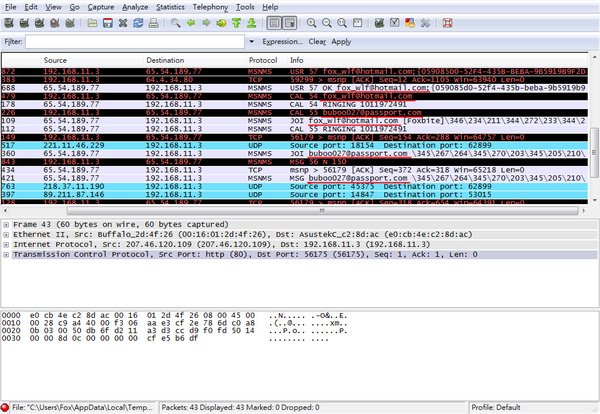Print packets printer icon

click(x=153, y=23)
